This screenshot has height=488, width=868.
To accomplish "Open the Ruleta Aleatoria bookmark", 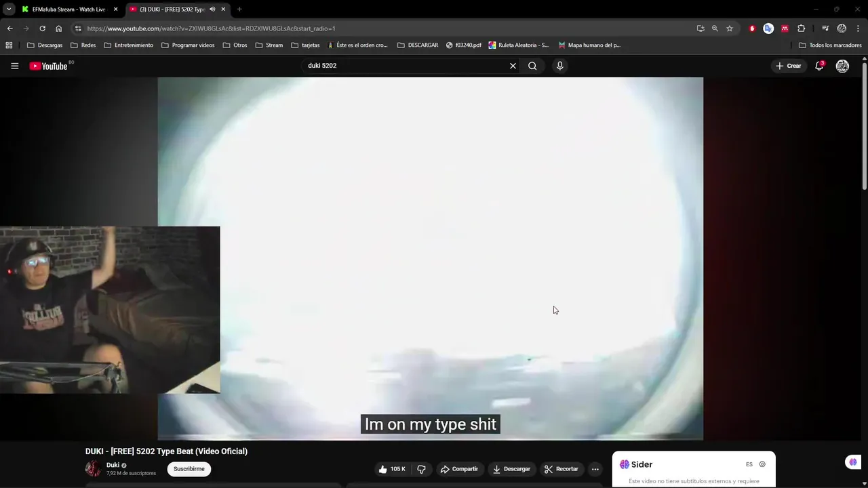I will [x=519, y=45].
